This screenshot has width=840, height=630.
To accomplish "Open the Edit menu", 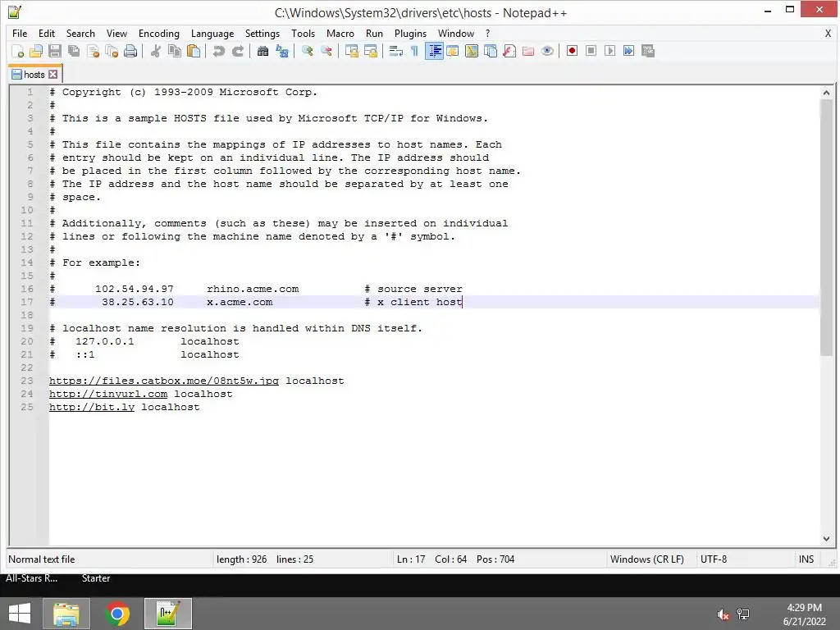I will [x=47, y=33].
